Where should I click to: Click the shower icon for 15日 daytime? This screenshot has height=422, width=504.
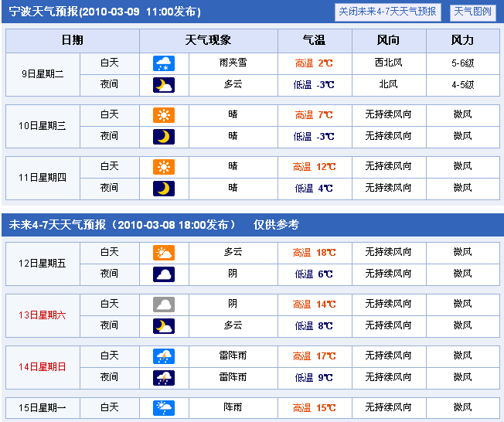point(164,408)
